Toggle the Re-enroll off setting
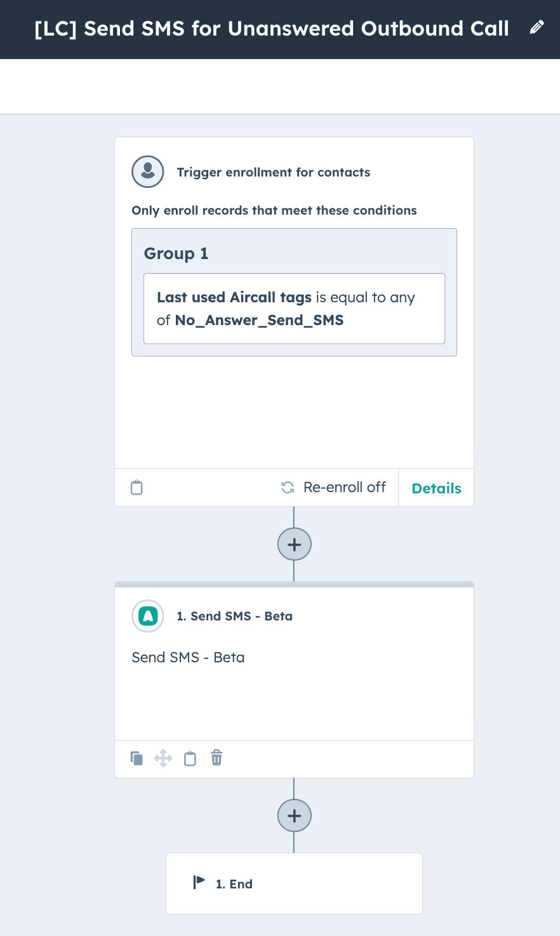 coord(344,488)
